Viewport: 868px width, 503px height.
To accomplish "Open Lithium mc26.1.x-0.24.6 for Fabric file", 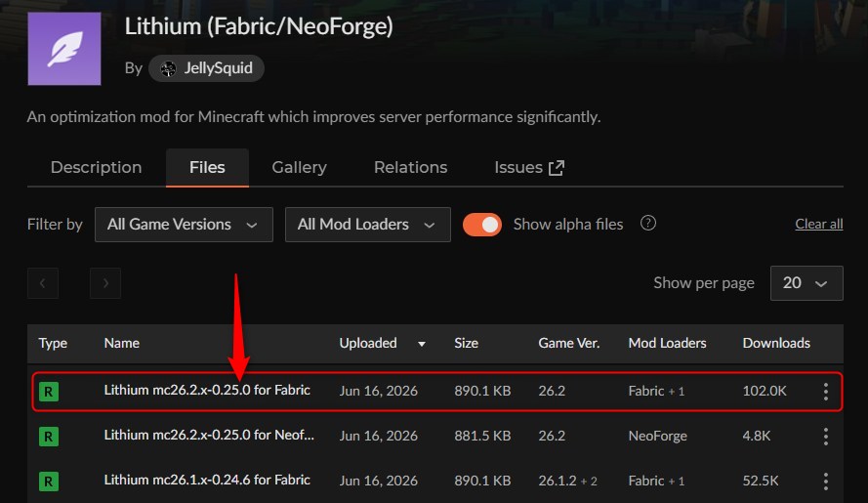I will pos(207,480).
